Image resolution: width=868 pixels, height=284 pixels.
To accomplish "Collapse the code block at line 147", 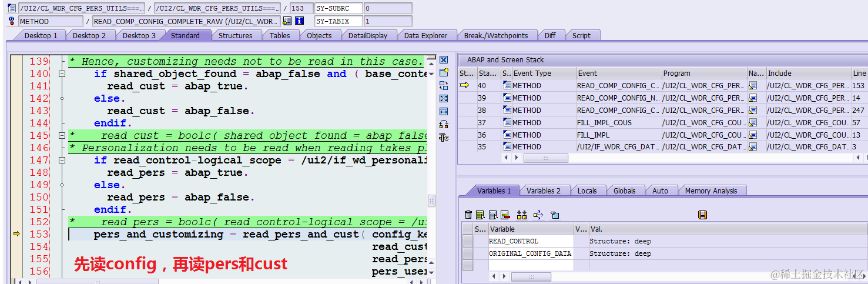I will 62,161.
